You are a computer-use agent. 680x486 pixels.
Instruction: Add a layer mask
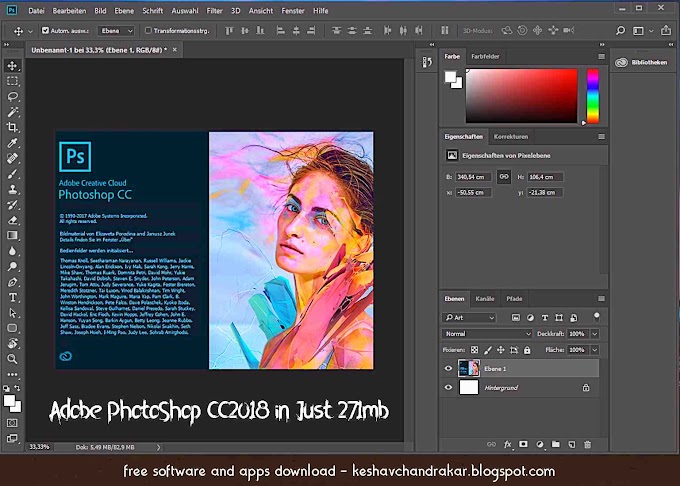point(523,444)
